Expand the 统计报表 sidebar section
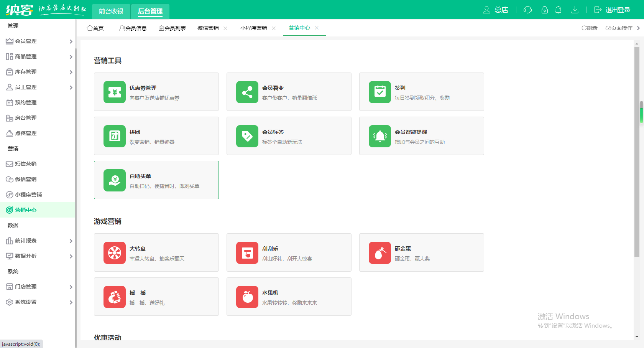 coord(38,241)
